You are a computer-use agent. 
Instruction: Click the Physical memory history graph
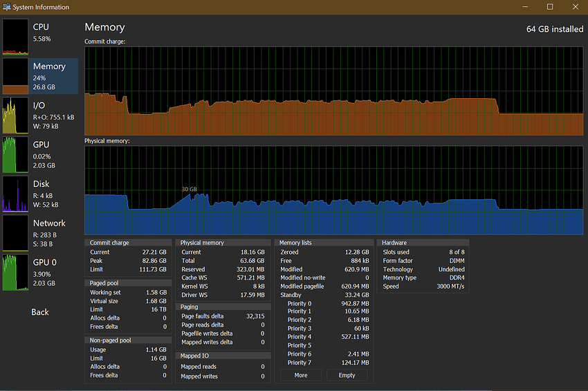pos(333,190)
